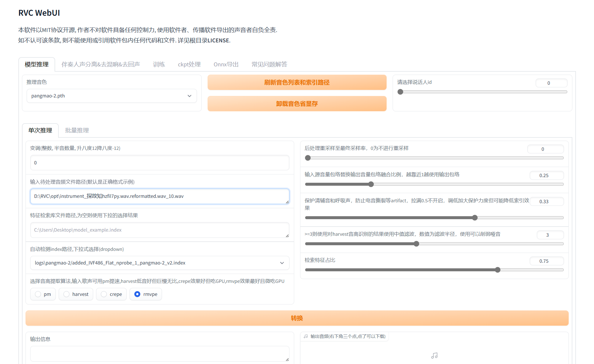594x364 pixels.
Task: Click the resize handle of the index path field
Action: coord(287,236)
